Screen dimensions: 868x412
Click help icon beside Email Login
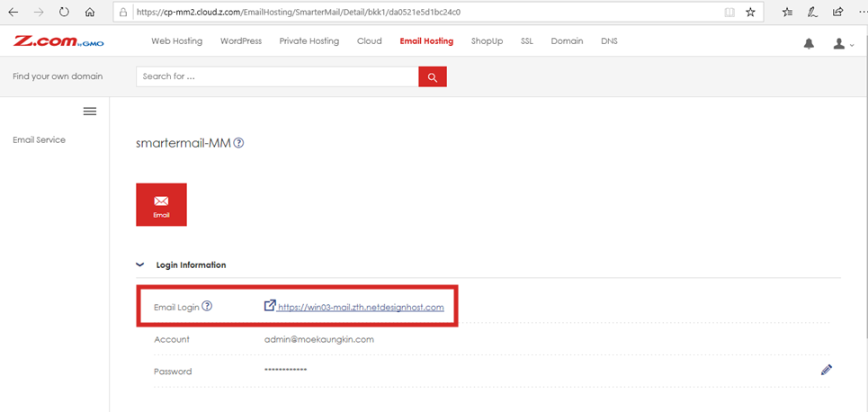point(207,306)
